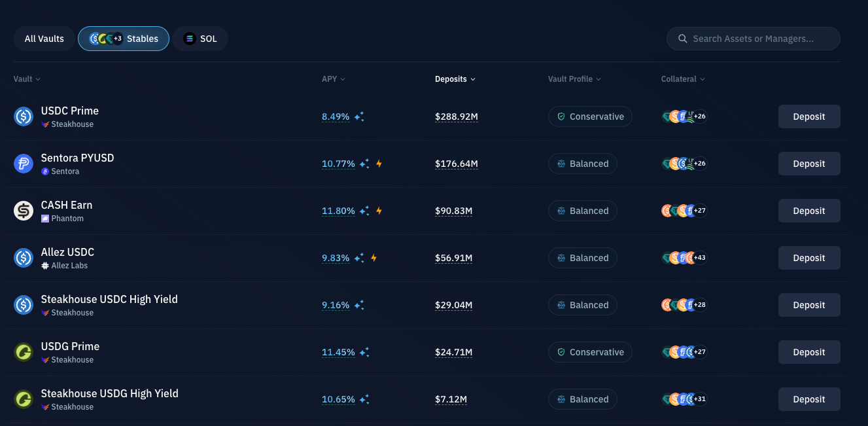This screenshot has width=868, height=426.
Task: Deposit into the CASH Earn vault
Action: (x=809, y=211)
